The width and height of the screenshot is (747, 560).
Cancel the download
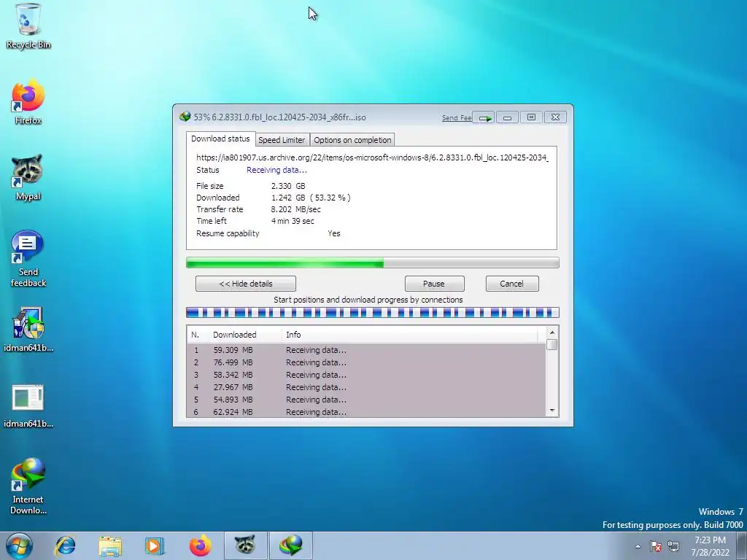512,284
